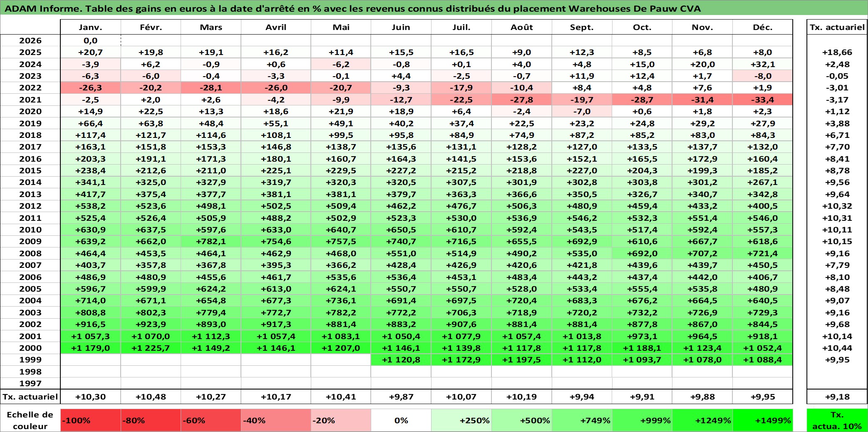Select cell +736,1 in the 2004 row

(341, 301)
